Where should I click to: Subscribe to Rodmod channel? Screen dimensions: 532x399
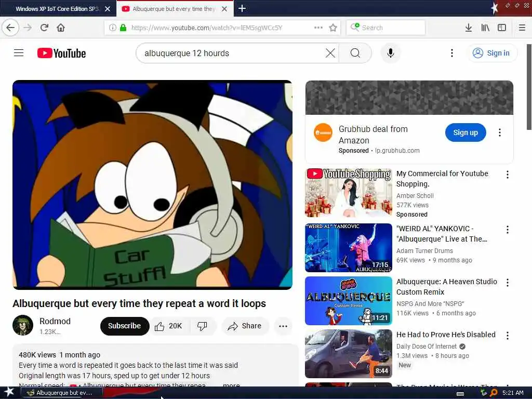[x=125, y=326]
